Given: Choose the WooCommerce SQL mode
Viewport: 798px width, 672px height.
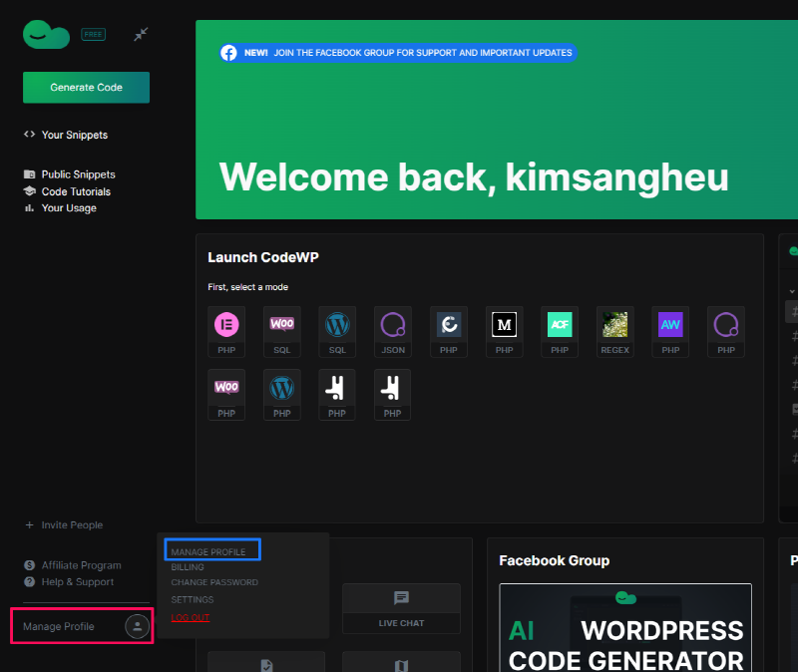Looking at the screenshot, I should click(x=282, y=325).
